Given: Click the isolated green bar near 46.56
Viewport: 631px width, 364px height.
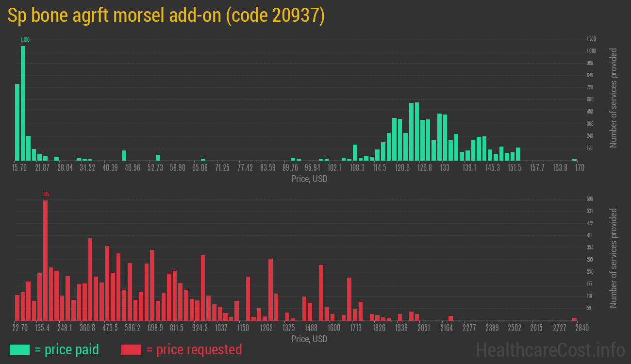Looking at the screenshot, I should click(124, 155).
